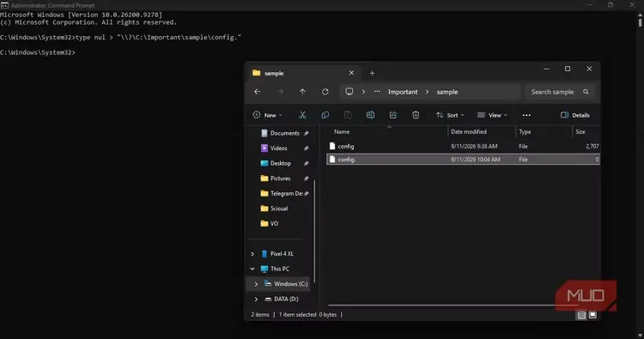This screenshot has height=339, width=644.
Task: Click the PC monitor icon in address bar
Action: click(x=349, y=92)
